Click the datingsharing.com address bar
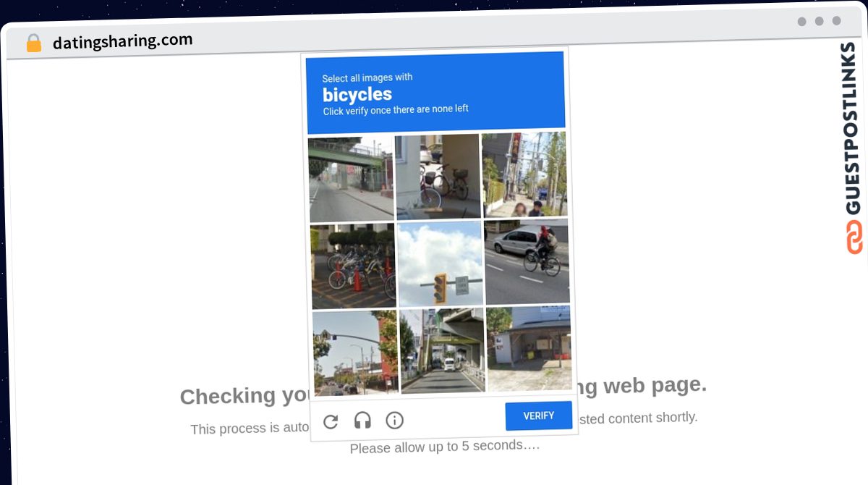 [122, 41]
